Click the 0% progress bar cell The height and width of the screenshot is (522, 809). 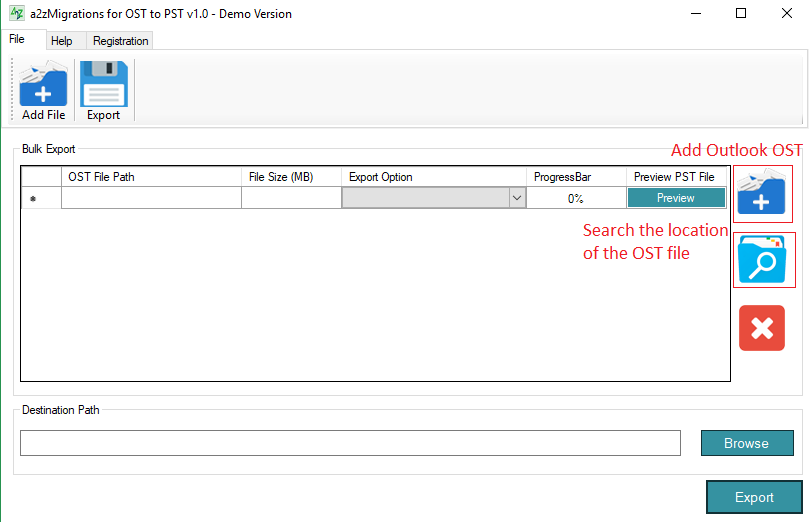[x=576, y=198]
